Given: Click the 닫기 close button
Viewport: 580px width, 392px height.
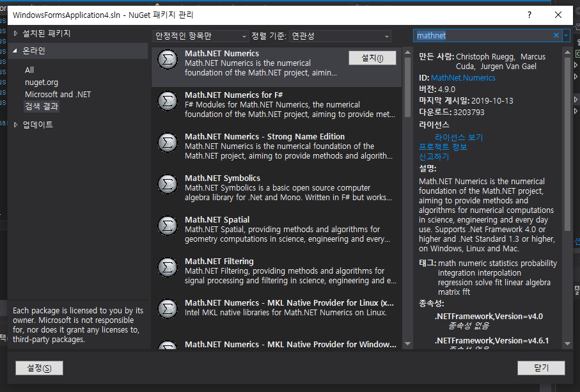Looking at the screenshot, I should 541,368.
